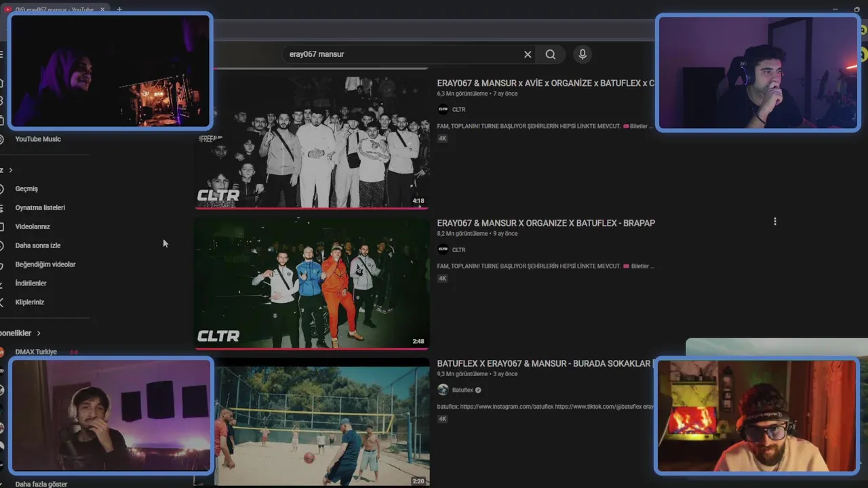868x488 pixels.
Task: Go to Videolarınız in the sidebar
Action: (x=33, y=227)
